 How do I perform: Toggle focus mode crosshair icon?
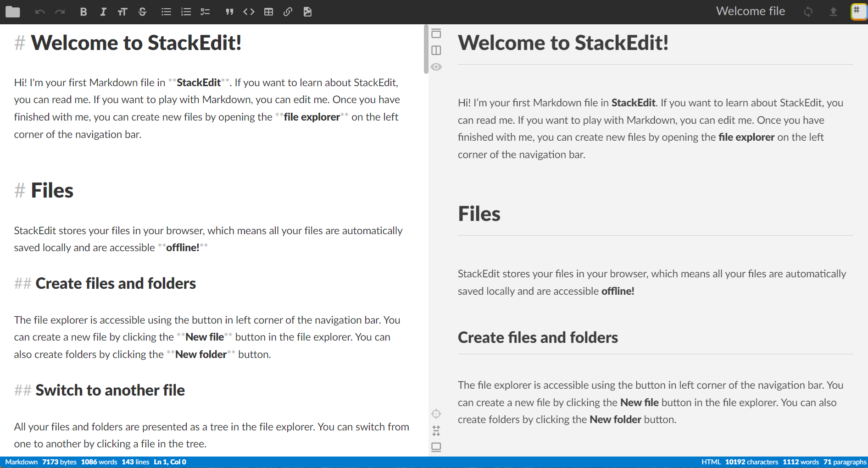(436, 414)
